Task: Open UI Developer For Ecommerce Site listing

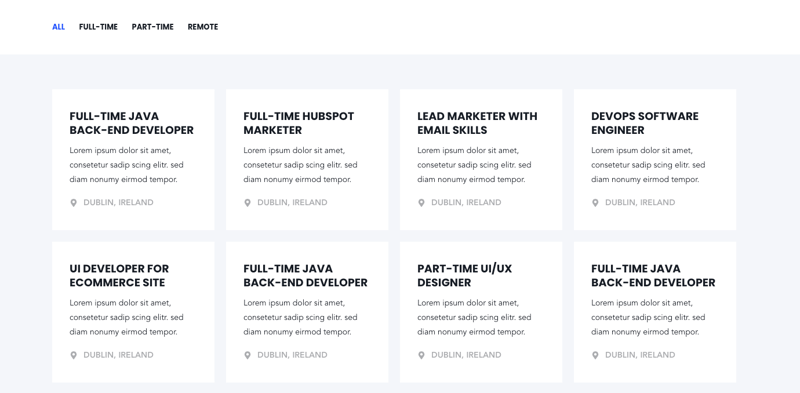Action: point(119,276)
